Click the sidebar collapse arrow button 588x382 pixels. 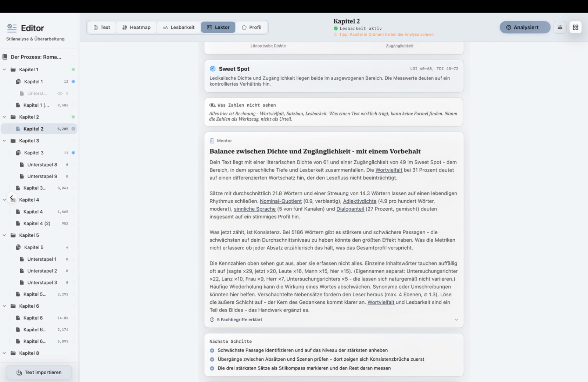click(x=12, y=197)
